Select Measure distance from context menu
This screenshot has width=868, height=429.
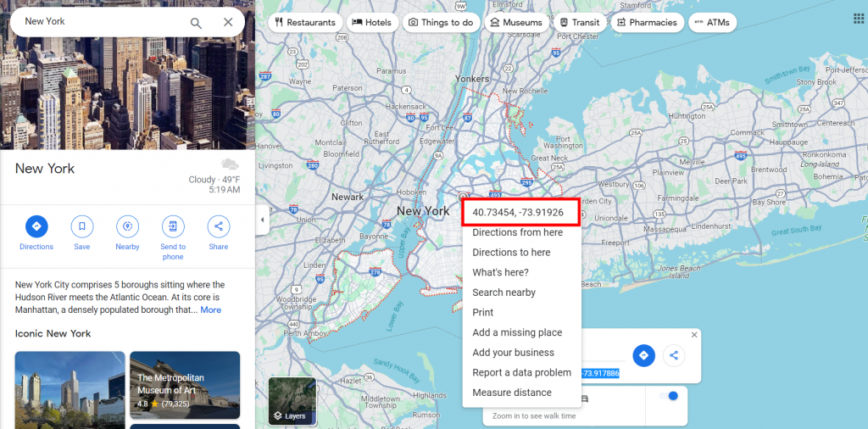(512, 393)
